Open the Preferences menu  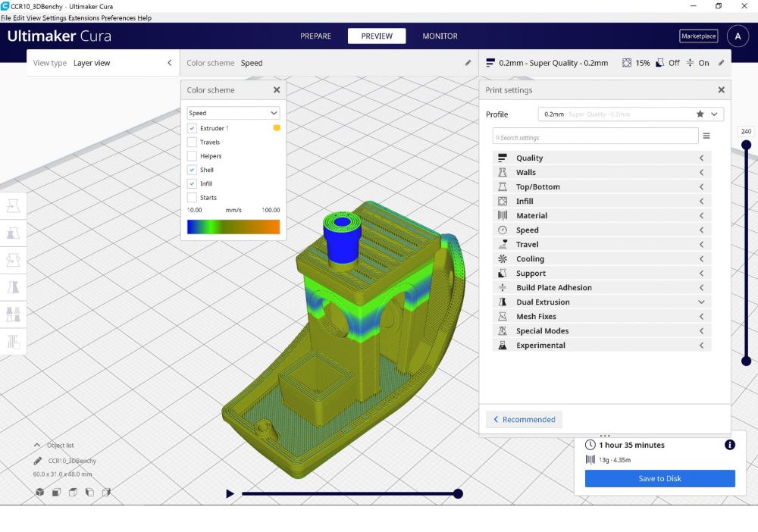pyautogui.click(x=118, y=18)
